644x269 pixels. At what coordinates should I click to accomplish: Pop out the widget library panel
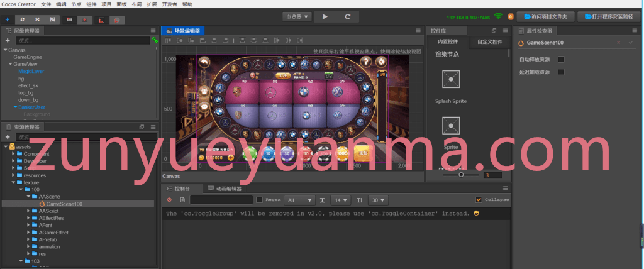pos(494,30)
